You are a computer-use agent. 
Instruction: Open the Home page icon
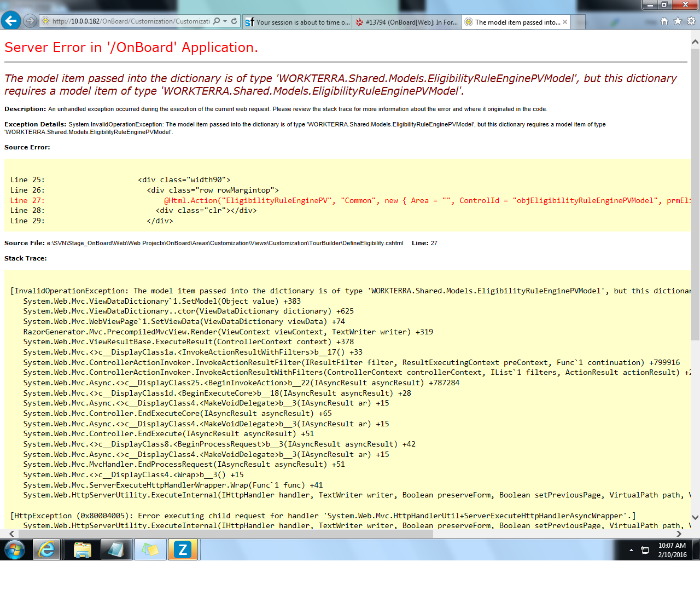point(664,21)
